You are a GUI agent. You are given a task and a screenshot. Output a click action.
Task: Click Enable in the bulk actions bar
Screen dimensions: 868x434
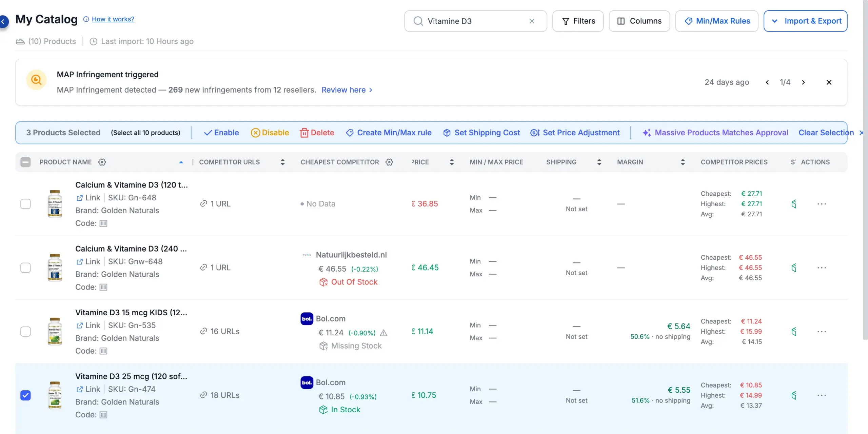tap(221, 133)
